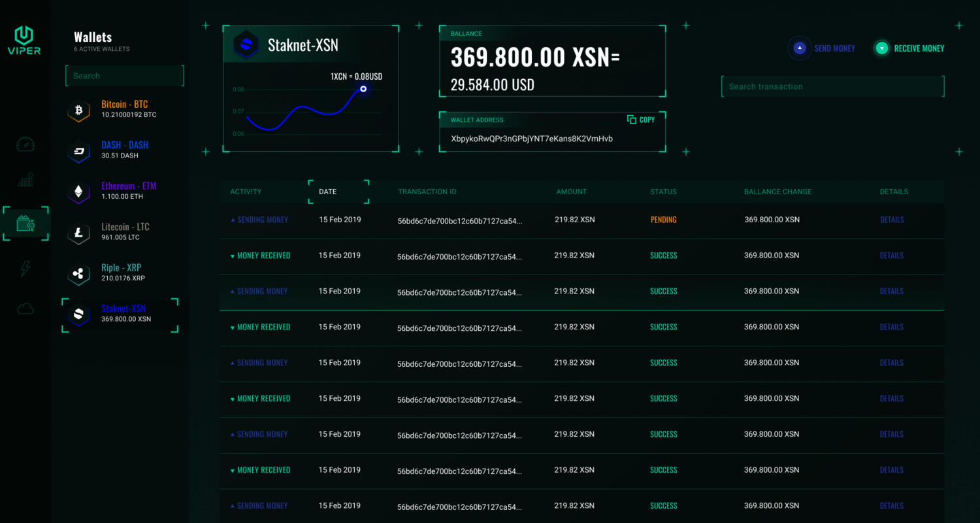Screen dimensions: 980x523
Task: Click the Bitcoin coin icon
Action: (78, 111)
